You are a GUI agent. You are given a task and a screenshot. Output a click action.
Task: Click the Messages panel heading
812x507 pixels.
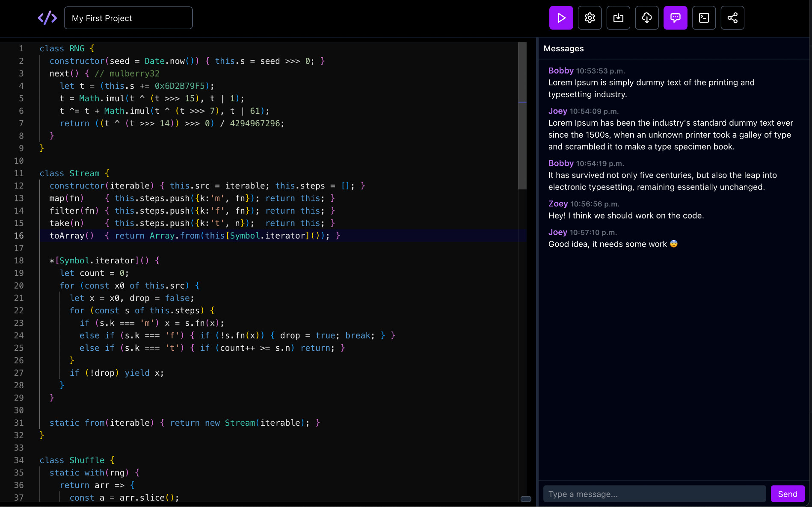pos(563,49)
